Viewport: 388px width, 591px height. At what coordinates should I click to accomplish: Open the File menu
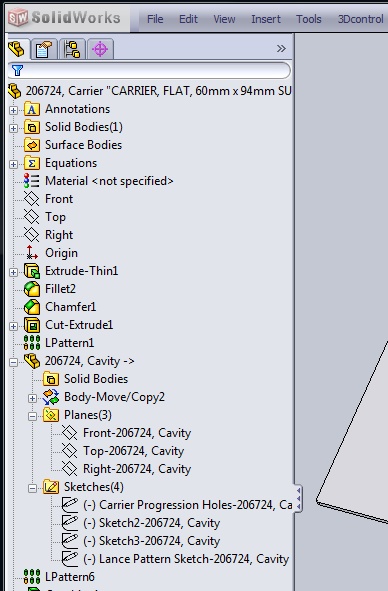(155, 19)
